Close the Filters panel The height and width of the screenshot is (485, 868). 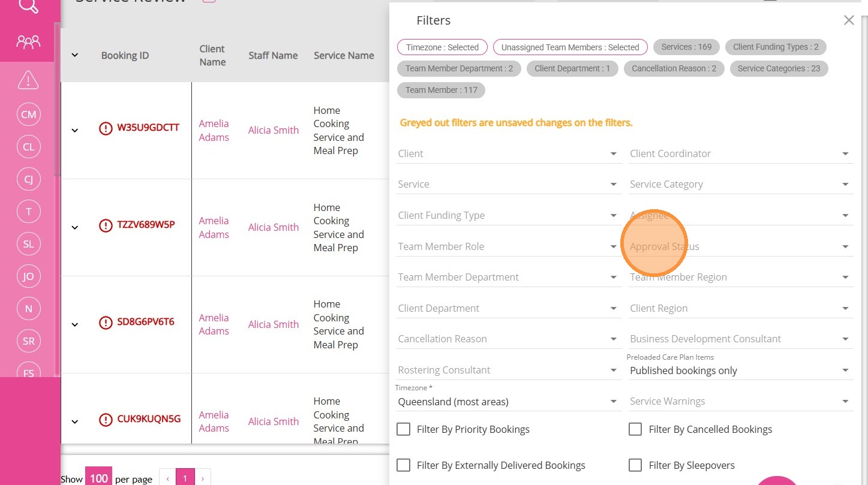click(849, 20)
